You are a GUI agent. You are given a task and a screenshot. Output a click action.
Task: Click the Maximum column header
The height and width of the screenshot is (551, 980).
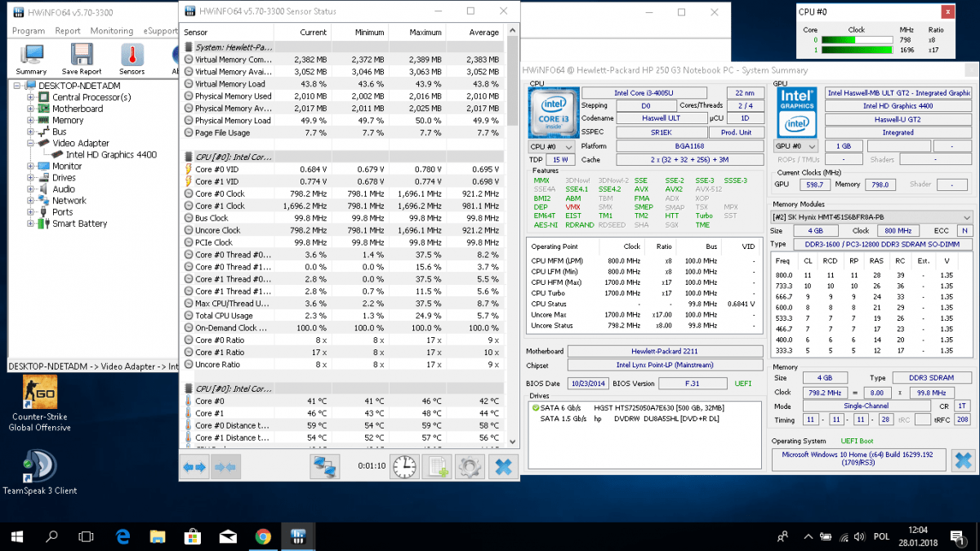point(416,33)
